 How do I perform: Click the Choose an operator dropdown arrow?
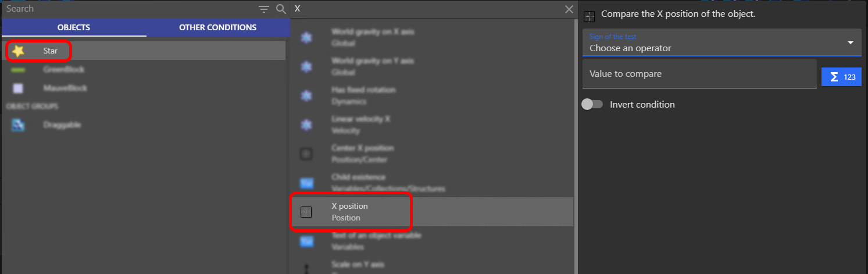[x=851, y=43]
